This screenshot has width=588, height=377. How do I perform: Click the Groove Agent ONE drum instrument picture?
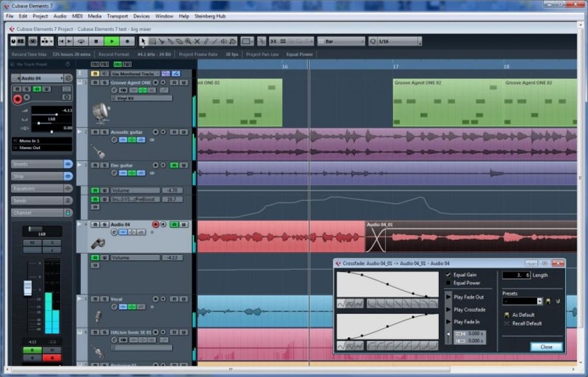tap(101, 113)
